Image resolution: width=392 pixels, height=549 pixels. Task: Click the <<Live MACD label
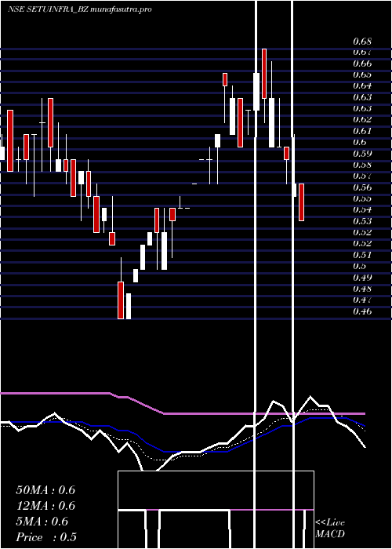pyautogui.click(x=330, y=528)
